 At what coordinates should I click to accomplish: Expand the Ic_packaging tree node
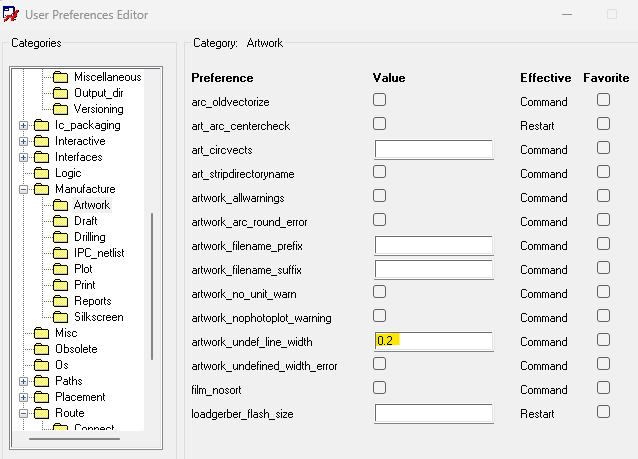pyautogui.click(x=23, y=125)
